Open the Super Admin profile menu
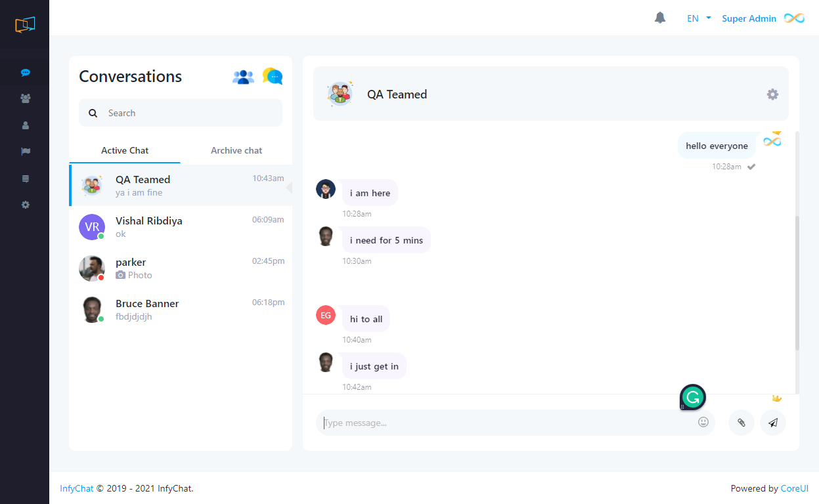Viewport: 819px width, 504px height. (x=749, y=18)
